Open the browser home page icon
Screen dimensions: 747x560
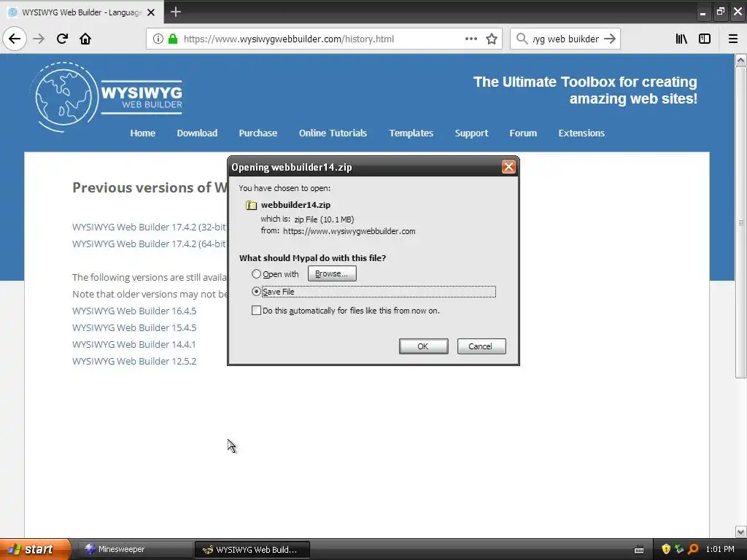pyautogui.click(x=85, y=39)
